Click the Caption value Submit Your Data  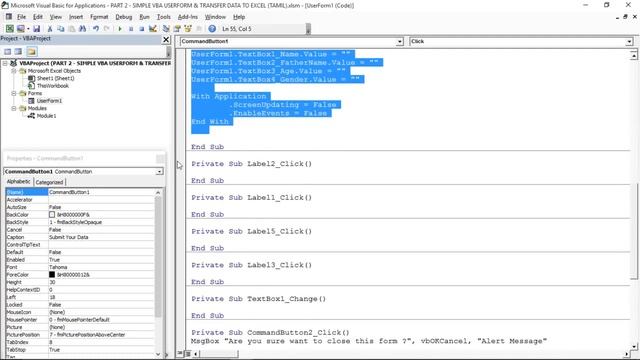pos(68,237)
